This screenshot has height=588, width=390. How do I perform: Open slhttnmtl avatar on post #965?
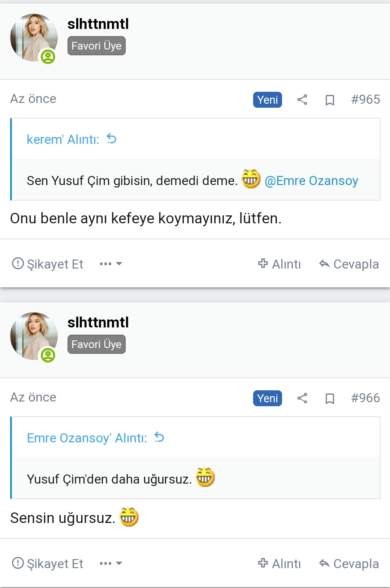tap(34, 37)
